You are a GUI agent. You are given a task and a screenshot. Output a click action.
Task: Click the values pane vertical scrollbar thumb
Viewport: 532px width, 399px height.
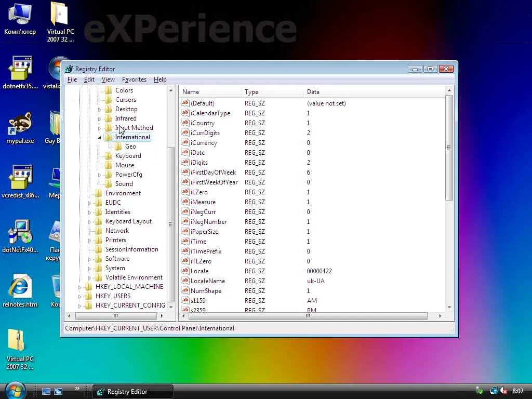pyautogui.click(x=449, y=148)
